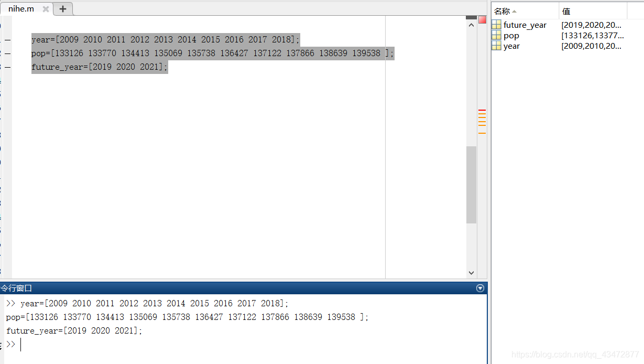Select pop variable in workspace
644x364 pixels.
511,36
